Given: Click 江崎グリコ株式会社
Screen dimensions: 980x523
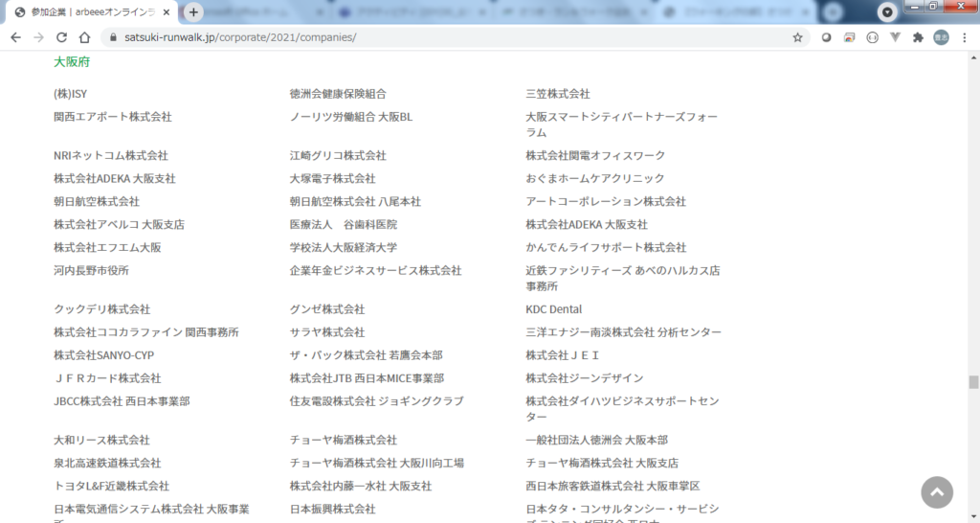Looking at the screenshot, I should pos(338,156).
